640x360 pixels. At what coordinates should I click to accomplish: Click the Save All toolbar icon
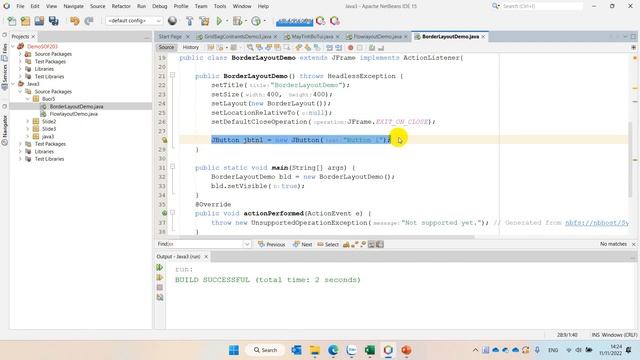(53, 21)
